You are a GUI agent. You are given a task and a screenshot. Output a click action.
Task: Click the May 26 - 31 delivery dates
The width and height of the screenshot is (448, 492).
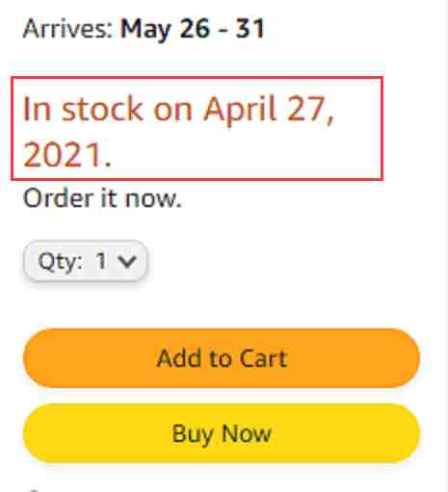click(x=193, y=30)
